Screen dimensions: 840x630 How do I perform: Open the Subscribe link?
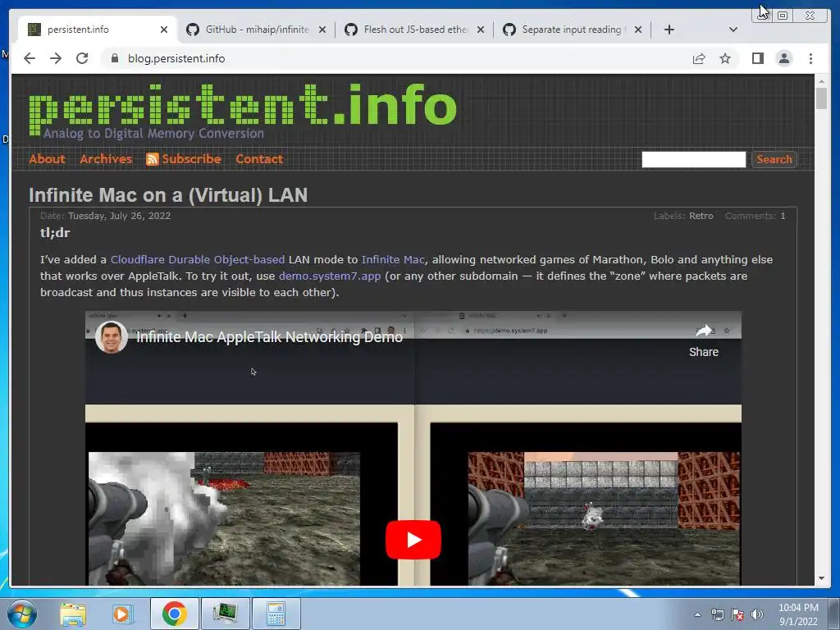point(191,159)
